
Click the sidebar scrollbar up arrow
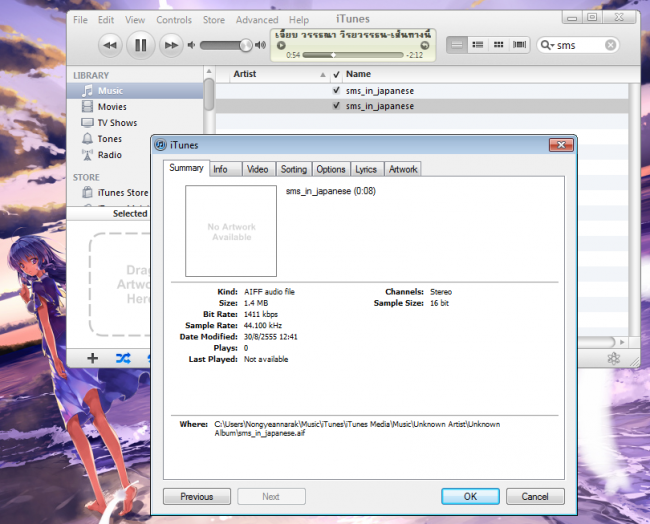click(x=209, y=71)
